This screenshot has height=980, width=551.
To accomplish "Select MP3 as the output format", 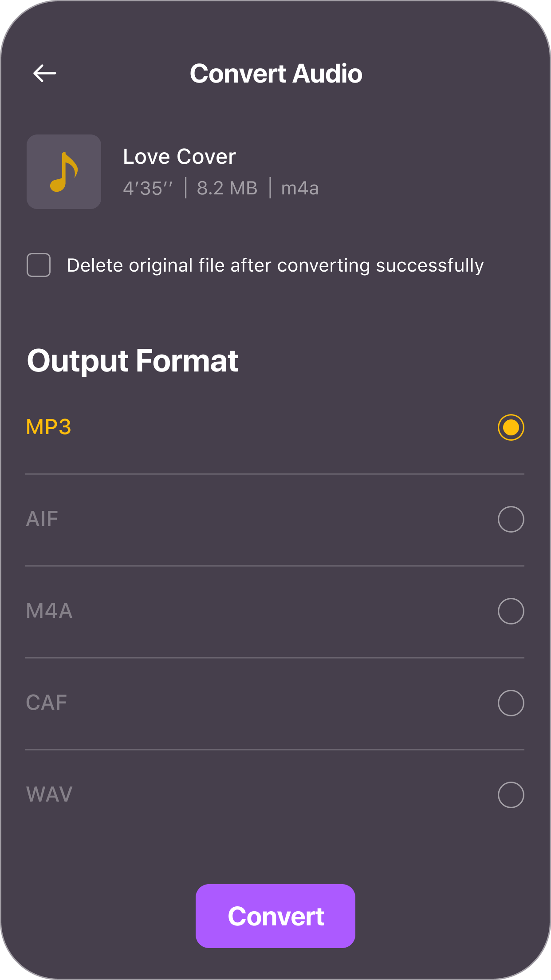I will click(510, 427).
